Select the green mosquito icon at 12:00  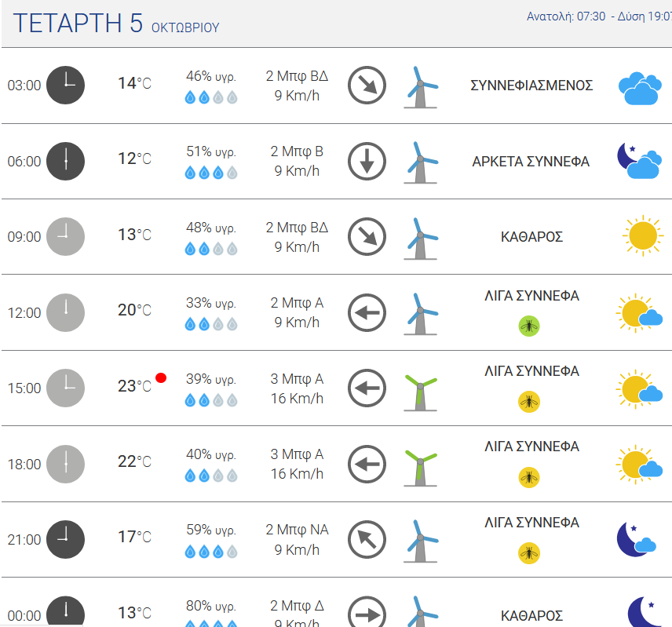coord(529,326)
